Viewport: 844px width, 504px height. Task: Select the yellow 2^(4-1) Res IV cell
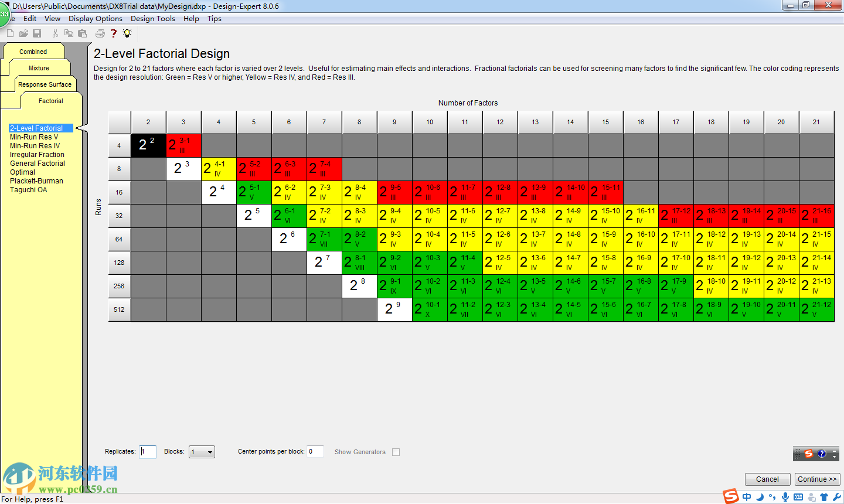coord(219,169)
